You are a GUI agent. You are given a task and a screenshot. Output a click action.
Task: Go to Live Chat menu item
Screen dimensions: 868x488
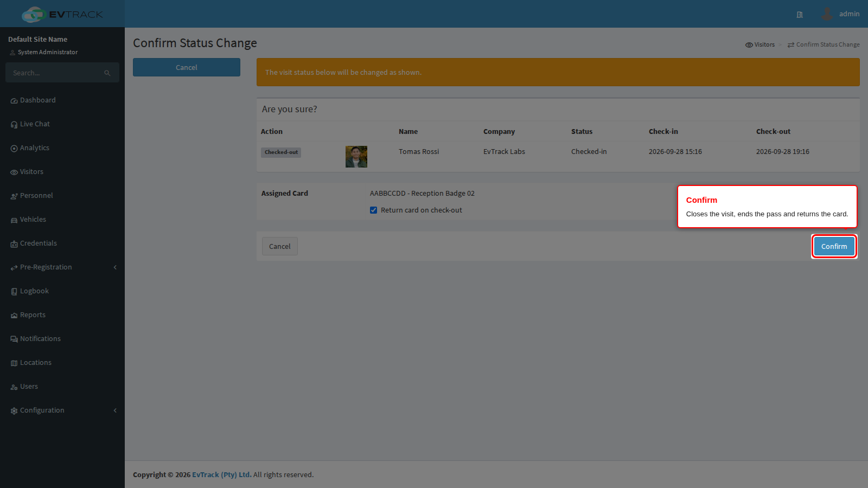(62, 124)
